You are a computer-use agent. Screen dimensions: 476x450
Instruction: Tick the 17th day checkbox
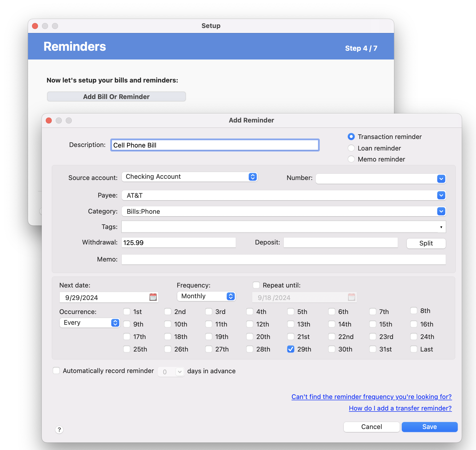click(x=127, y=336)
